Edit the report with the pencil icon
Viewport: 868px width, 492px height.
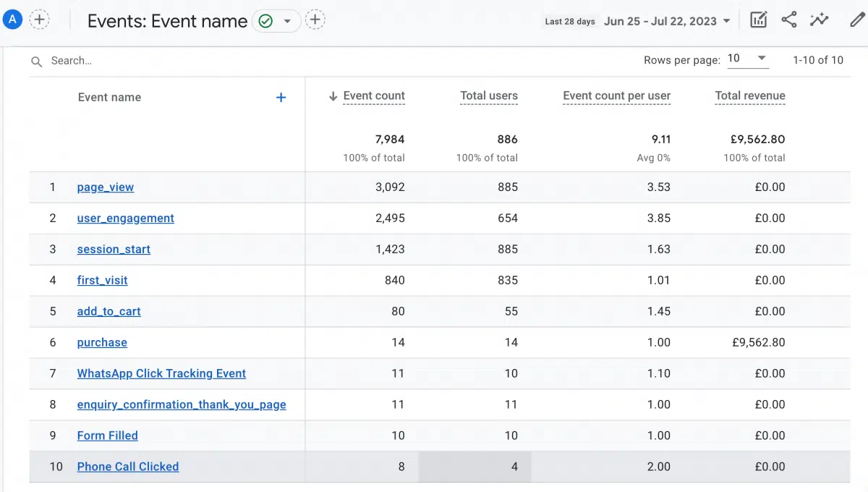[x=856, y=20]
